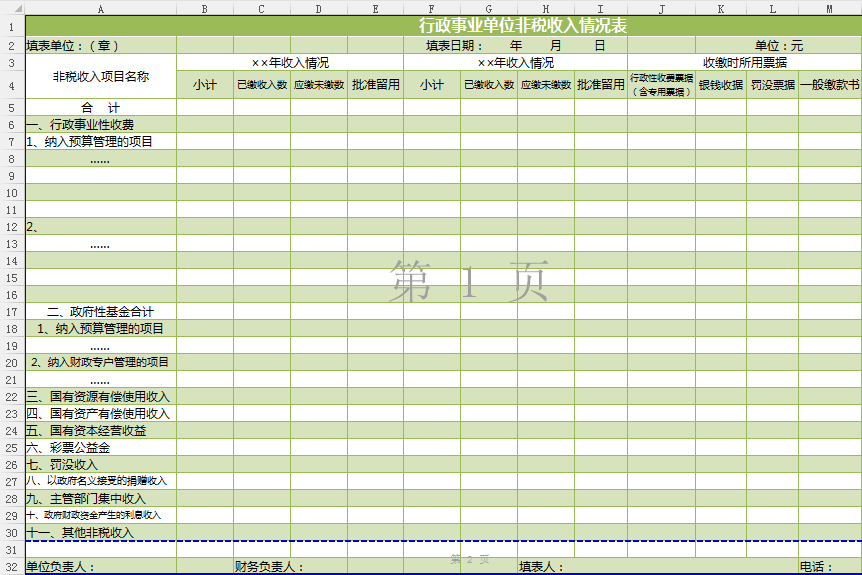Select the column A header
The height and width of the screenshot is (575, 862).
coord(100,9)
